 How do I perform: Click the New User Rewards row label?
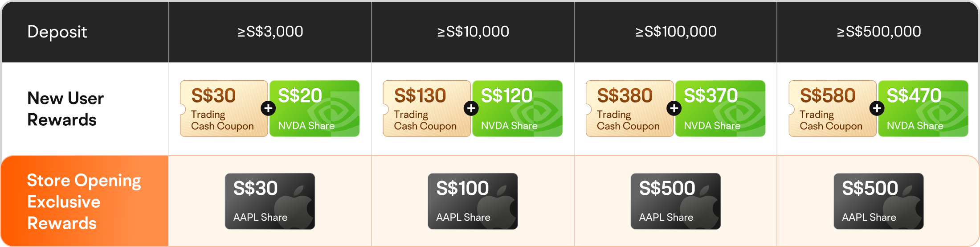coord(65,109)
